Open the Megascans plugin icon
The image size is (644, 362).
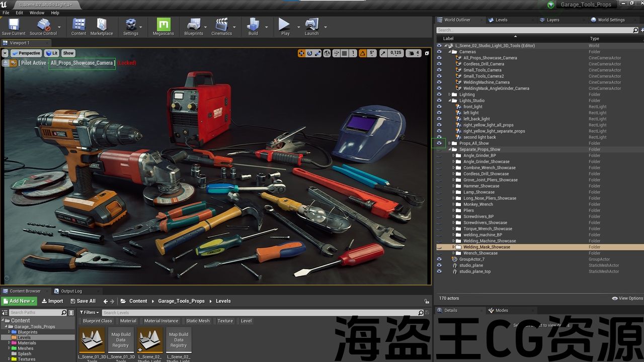coord(164,27)
